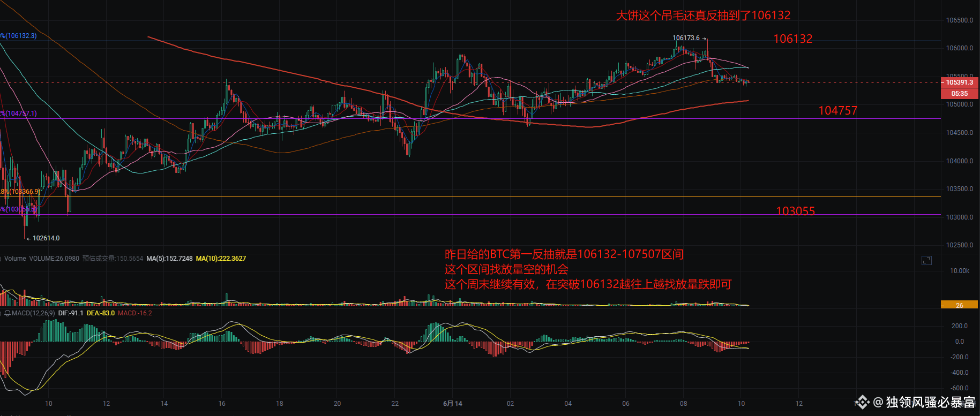Click the DEA:-83.0 value
980x416 pixels.
point(101,313)
